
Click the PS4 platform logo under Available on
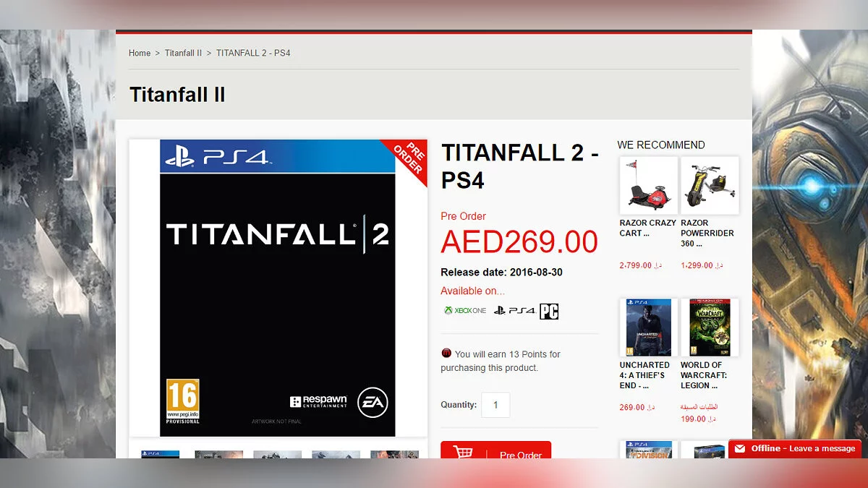point(514,311)
